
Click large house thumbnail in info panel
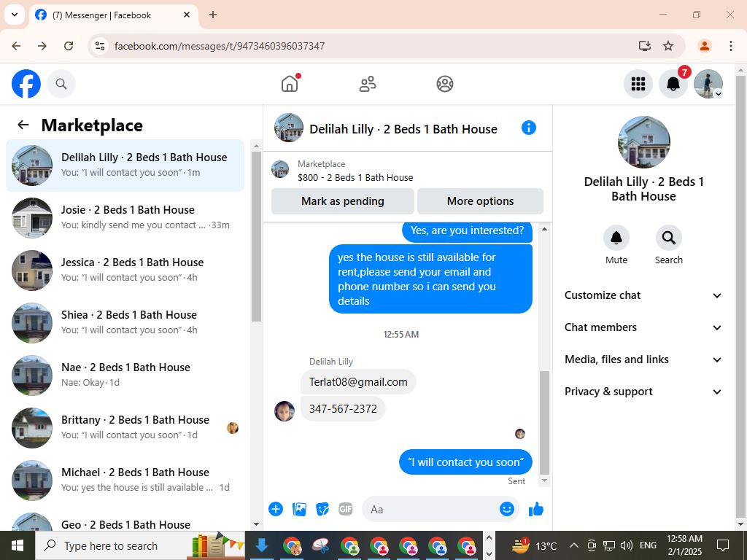[x=643, y=142]
